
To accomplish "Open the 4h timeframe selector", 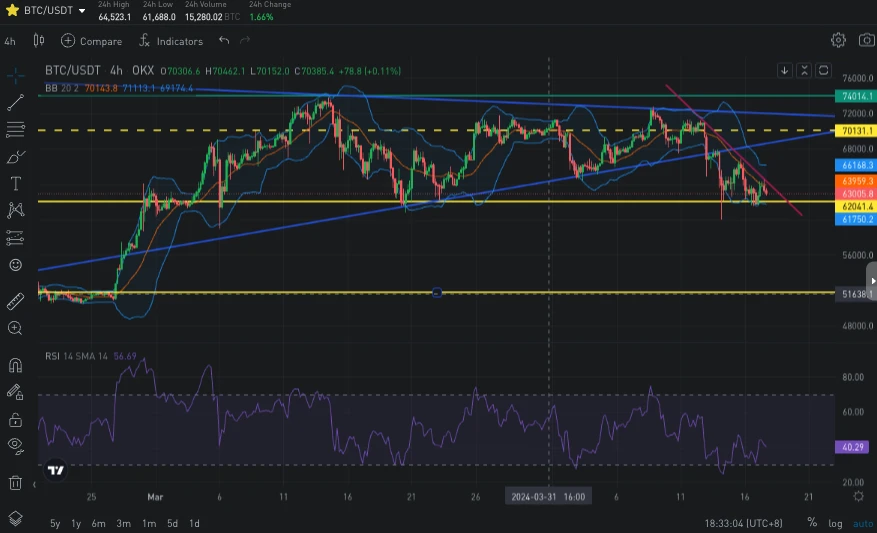I will (x=10, y=41).
